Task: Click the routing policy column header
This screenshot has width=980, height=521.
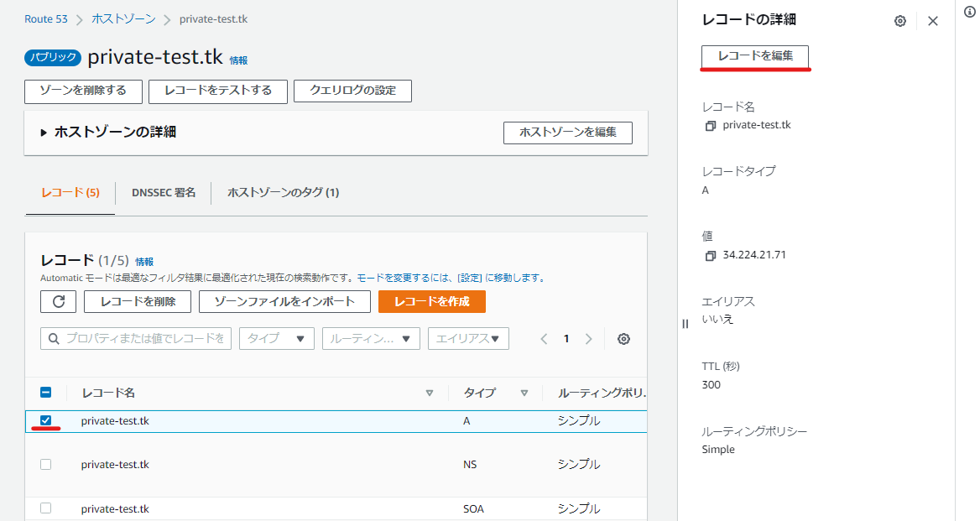Action: point(602,393)
